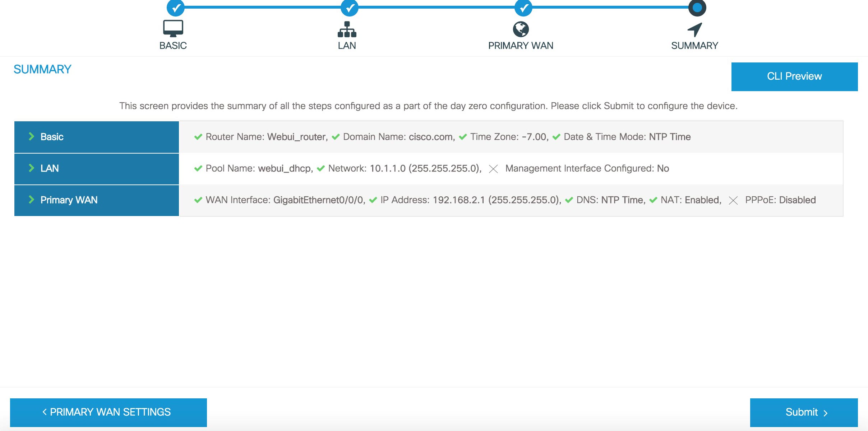This screenshot has height=431, width=868.
Task: Go back to Primary WAN Settings
Action: click(108, 412)
